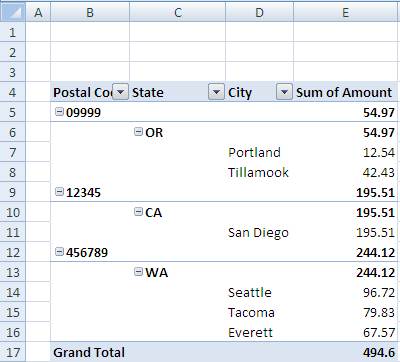
Task: Select the 09999 postal code label
Action: click(83, 113)
